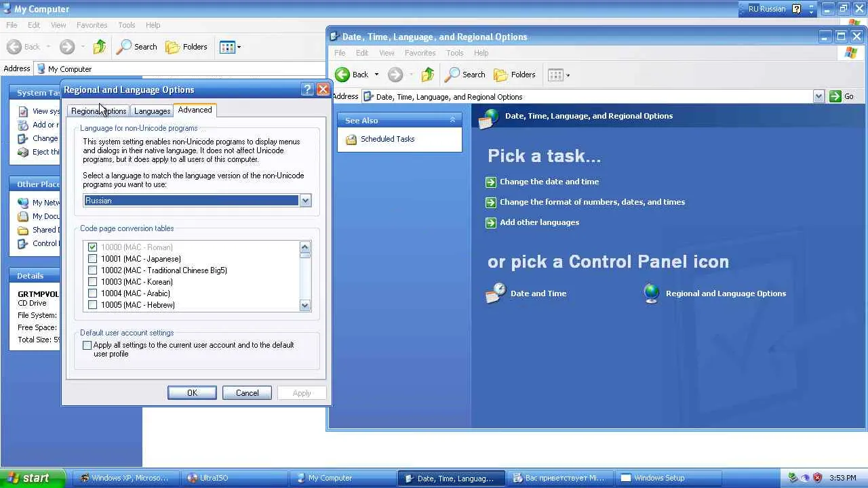Viewport: 868px width, 488px height.
Task: Check the 10001 (MAC - Japanese) box
Action: (x=93, y=259)
